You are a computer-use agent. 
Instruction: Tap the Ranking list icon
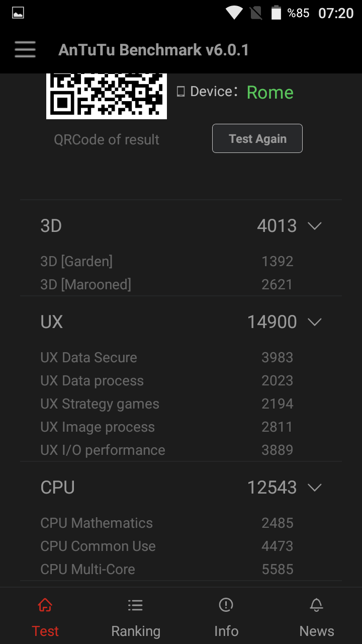click(135, 605)
